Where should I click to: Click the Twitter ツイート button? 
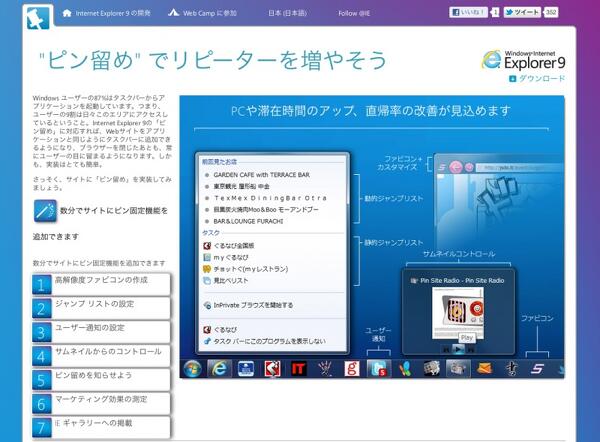pyautogui.click(x=522, y=12)
